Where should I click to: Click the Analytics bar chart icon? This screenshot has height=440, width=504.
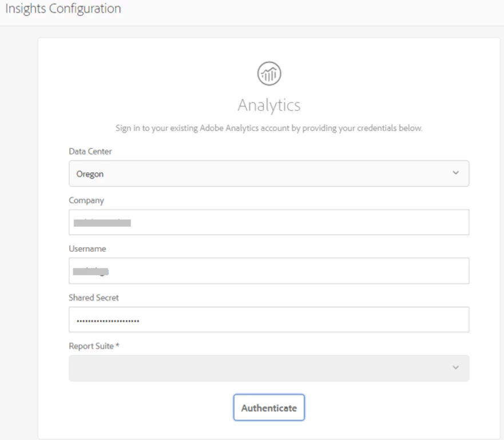coord(269,74)
